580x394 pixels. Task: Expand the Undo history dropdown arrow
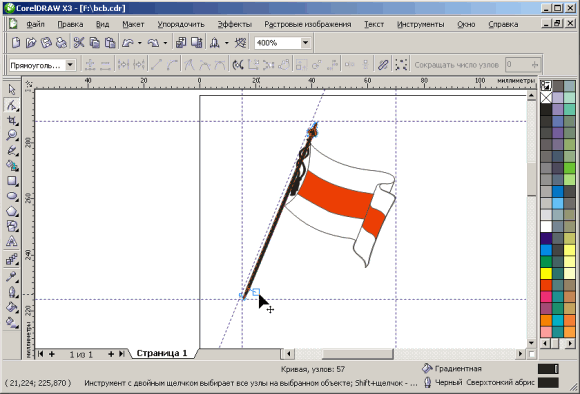[x=139, y=43]
